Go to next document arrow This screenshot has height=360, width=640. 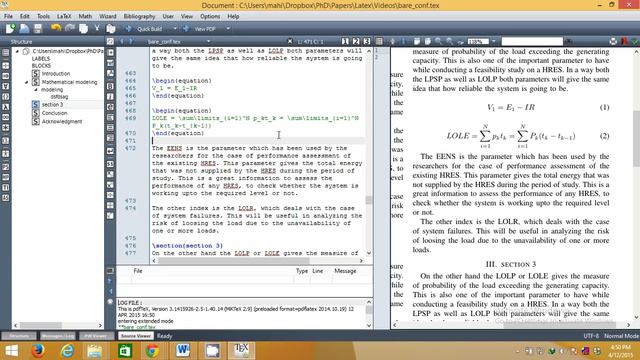[131, 41]
